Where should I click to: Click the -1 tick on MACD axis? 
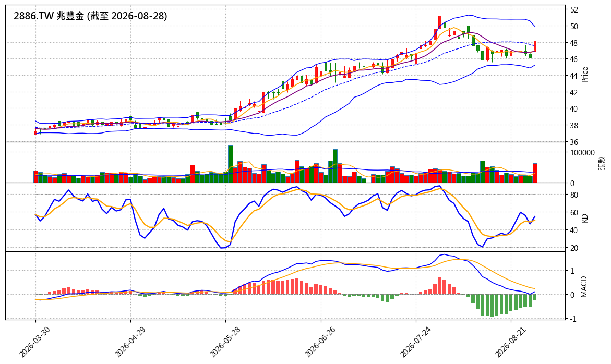pyautogui.click(x=573, y=319)
